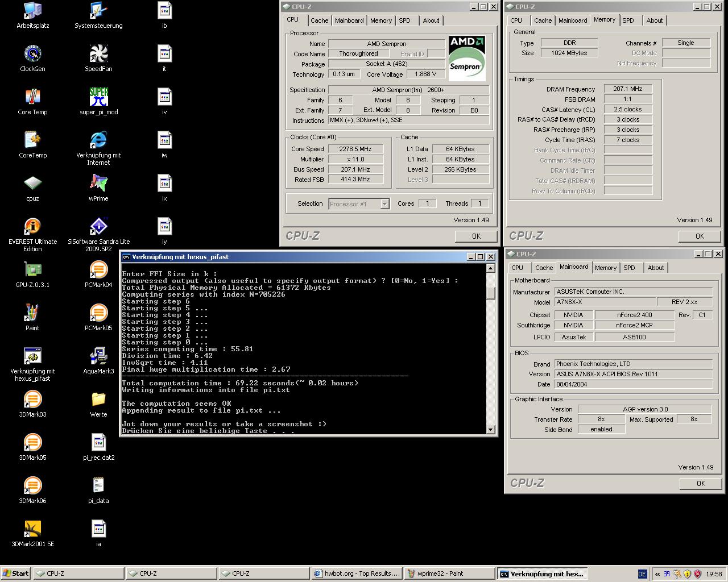
Task: Click OK in the CPU-Z CPU window
Action: [476, 236]
